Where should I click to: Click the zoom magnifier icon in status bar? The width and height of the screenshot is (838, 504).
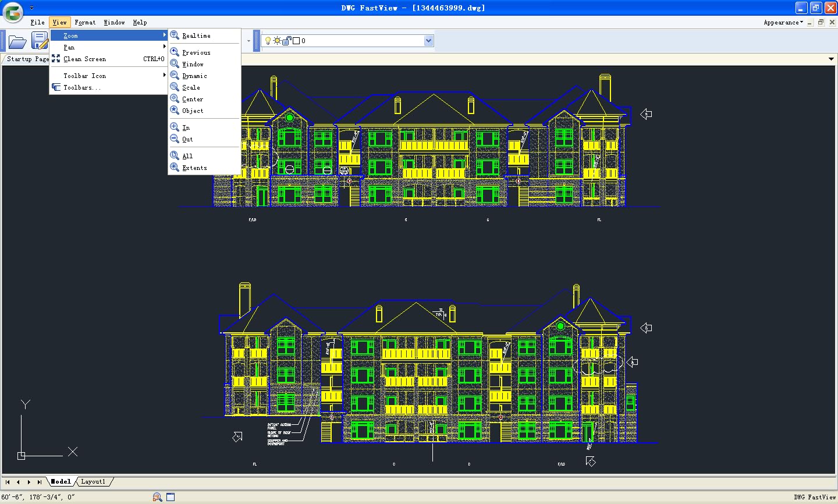[157, 497]
